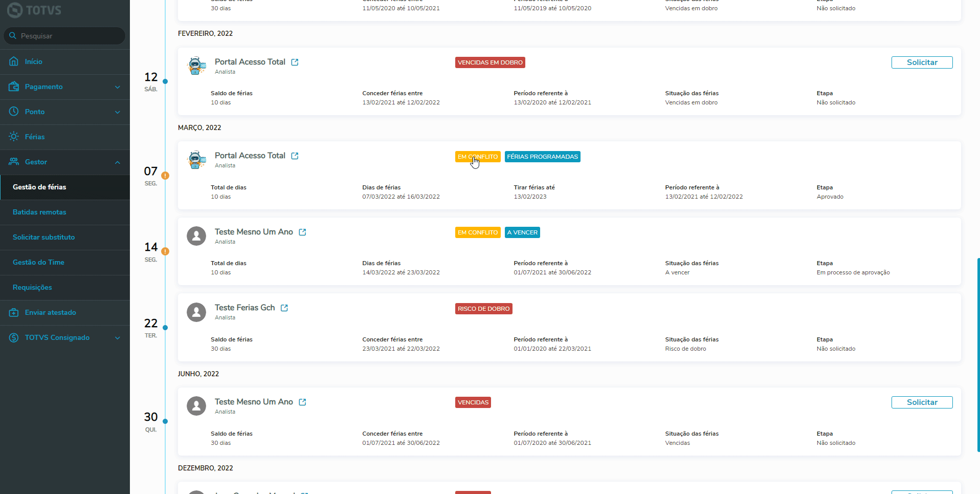Image resolution: width=980 pixels, height=494 pixels.
Task: Click the DEZEMBRO, 2022 month heading
Action: click(205, 468)
